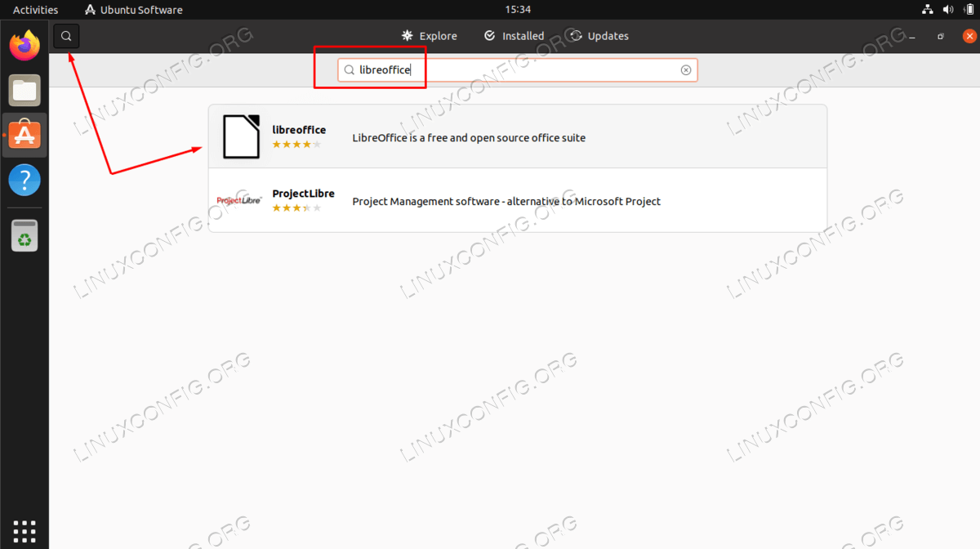Select the ProjectLibre result title
The image size is (980, 549).
pos(303,194)
